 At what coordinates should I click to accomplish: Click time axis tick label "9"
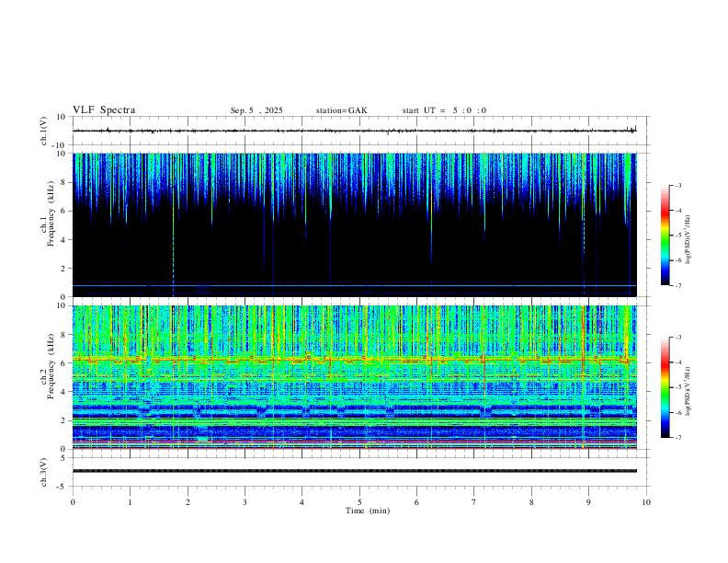pos(588,502)
